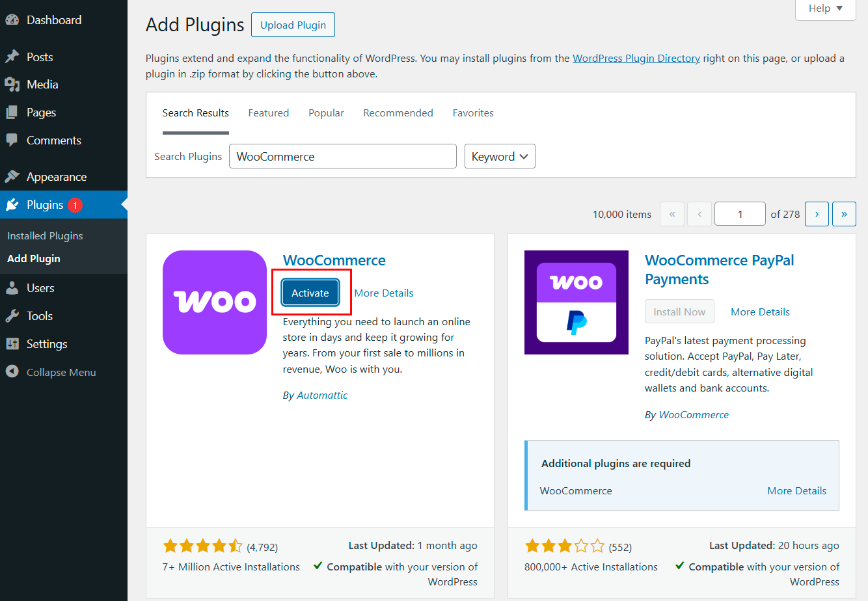Click the first page pagination arrow

[672, 214]
